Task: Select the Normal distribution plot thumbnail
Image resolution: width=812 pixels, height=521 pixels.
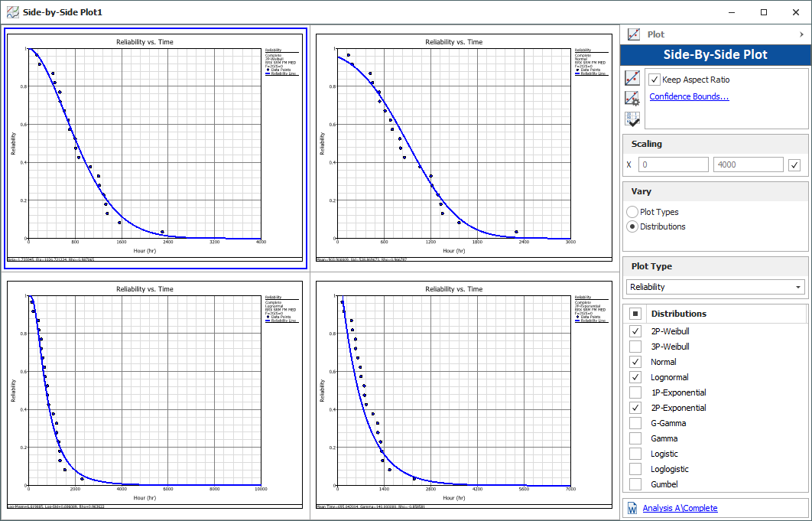Action: (464, 149)
